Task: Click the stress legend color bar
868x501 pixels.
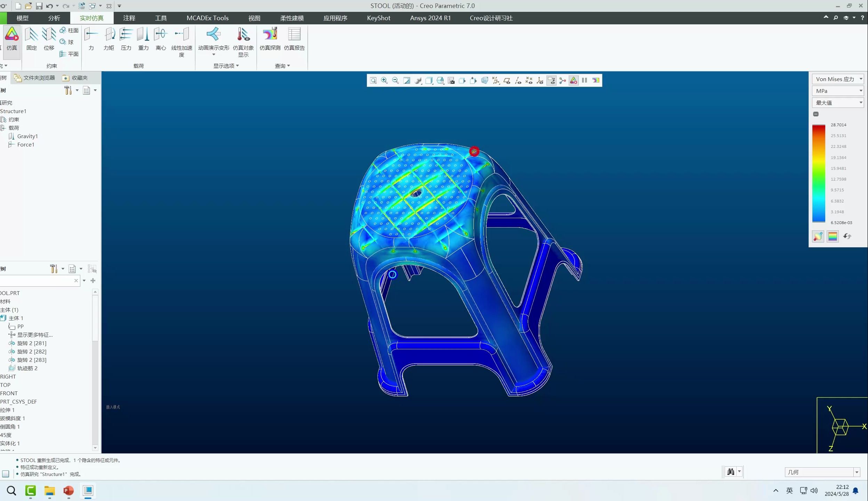Action: pos(819,173)
